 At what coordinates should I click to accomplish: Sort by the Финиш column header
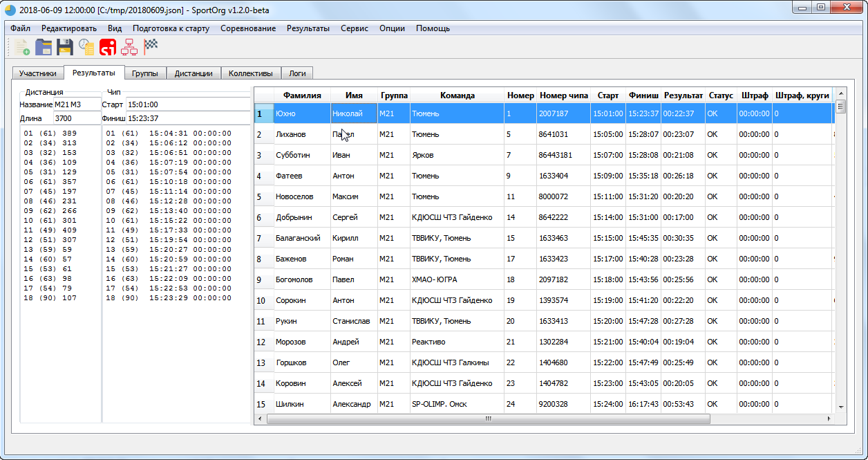click(643, 95)
